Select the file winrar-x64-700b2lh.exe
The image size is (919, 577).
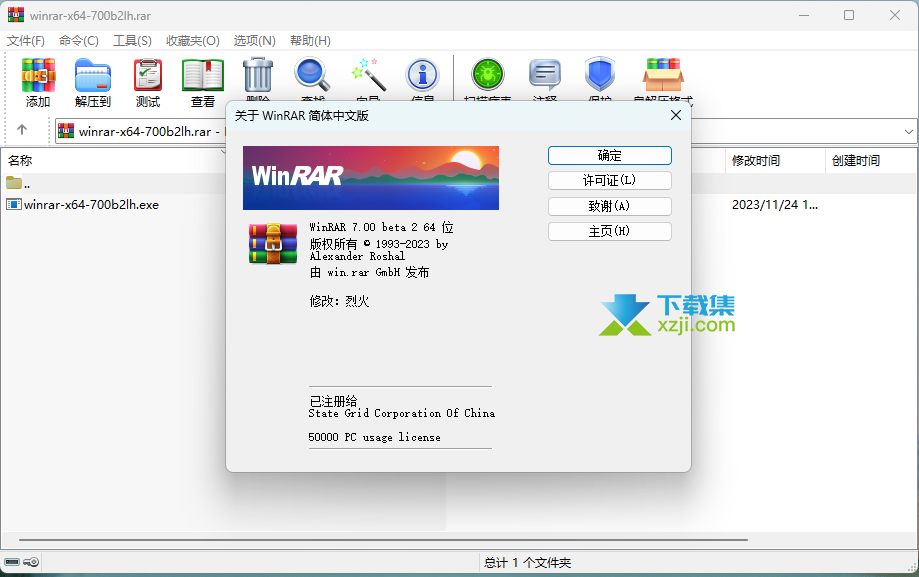(83, 205)
